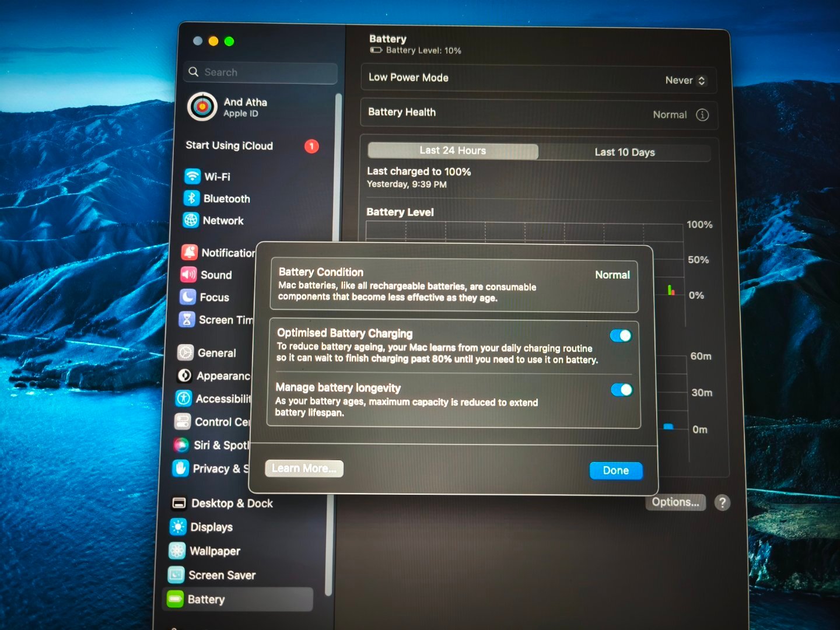Select the Appearance icon
The height and width of the screenshot is (630, 840).
pyautogui.click(x=184, y=376)
